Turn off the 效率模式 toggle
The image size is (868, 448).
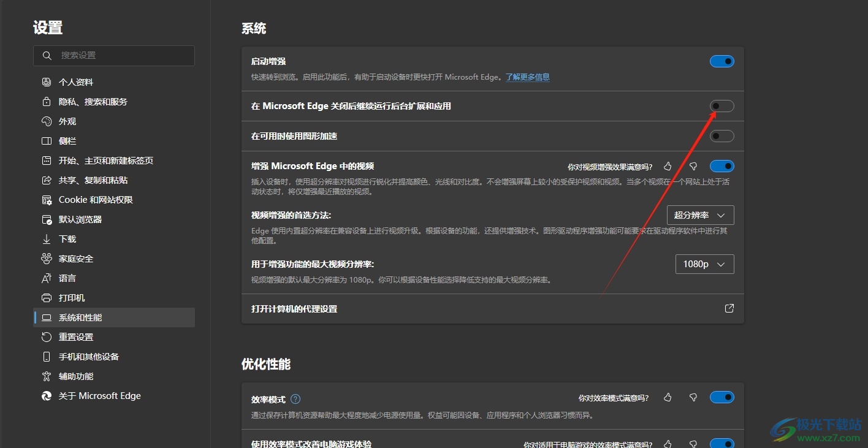click(x=721, y=397)
